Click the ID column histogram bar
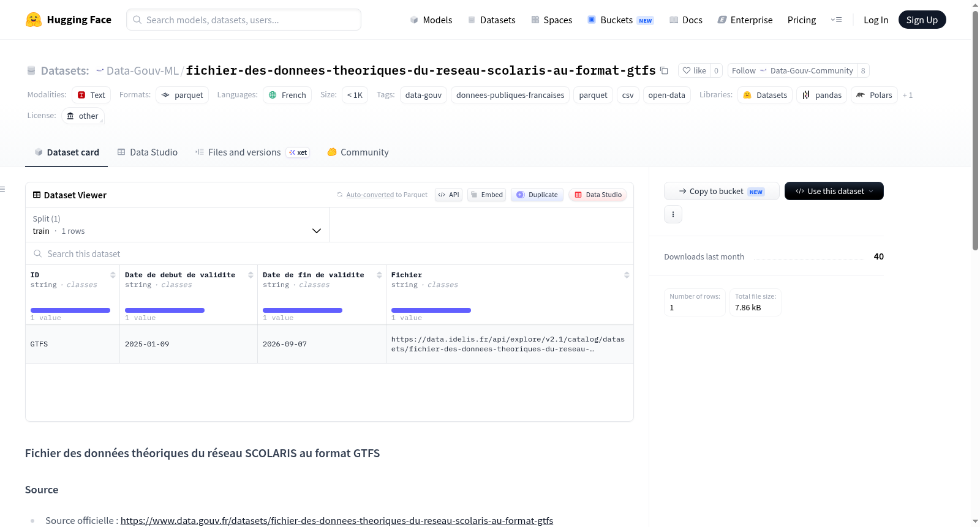Image resolution: width=980 pixels, height=527 pixels. (x=70, y=310)
